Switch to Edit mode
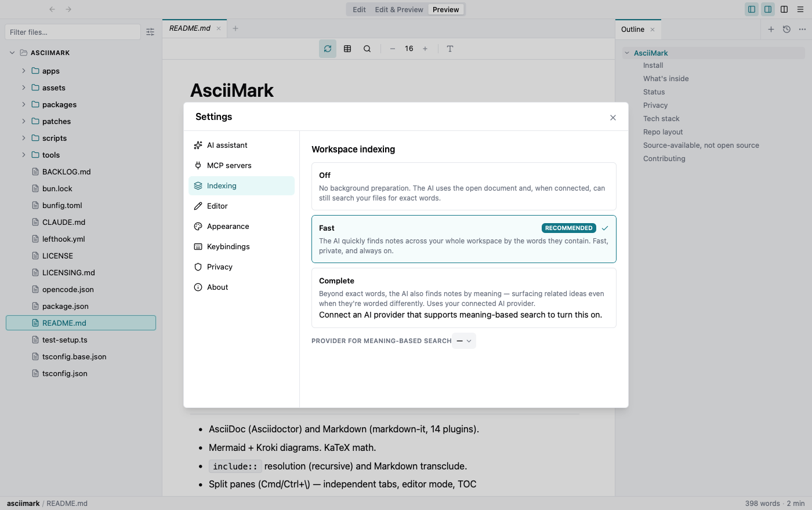This screenshot has height=510, width=812. (x=359, y=9)
